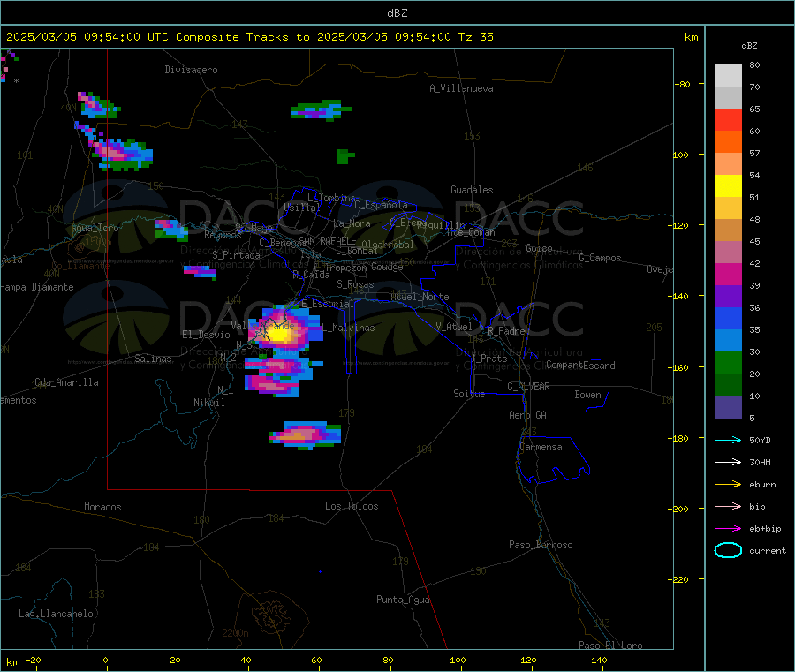The height and width of the screenshot is (672, 795).
Task: Click the small green echo below Divisadero
Action: click(x=344, y=156)
